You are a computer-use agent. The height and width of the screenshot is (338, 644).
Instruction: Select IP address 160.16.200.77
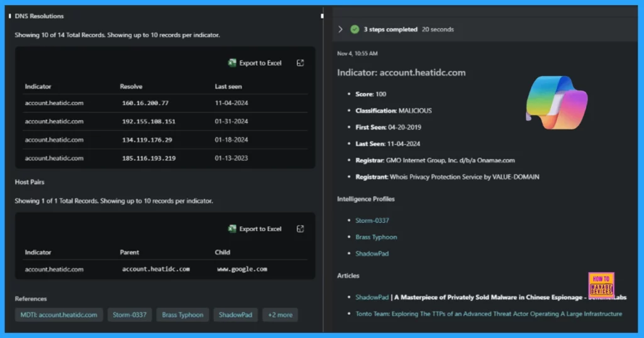(x=145, y=104)
